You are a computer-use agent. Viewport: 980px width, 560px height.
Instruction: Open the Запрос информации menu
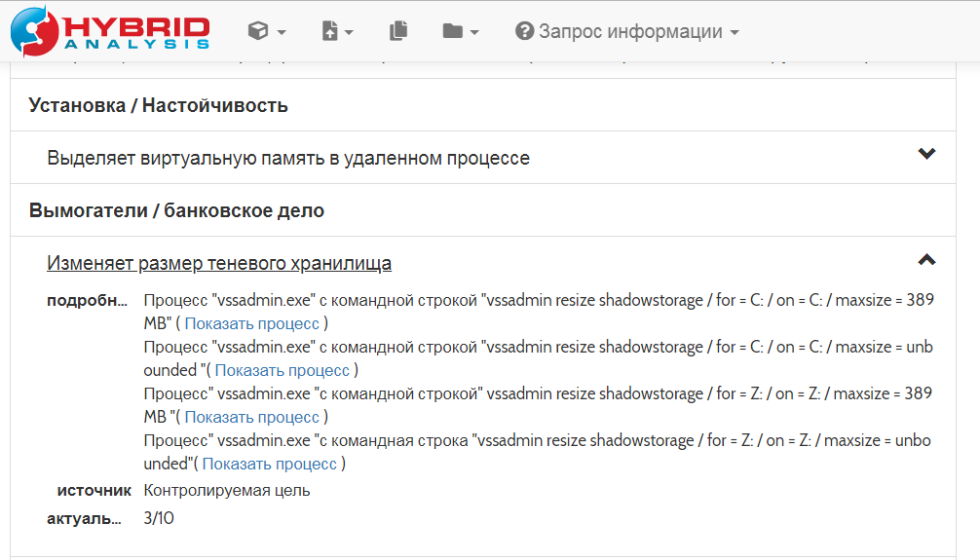(626, 31)
